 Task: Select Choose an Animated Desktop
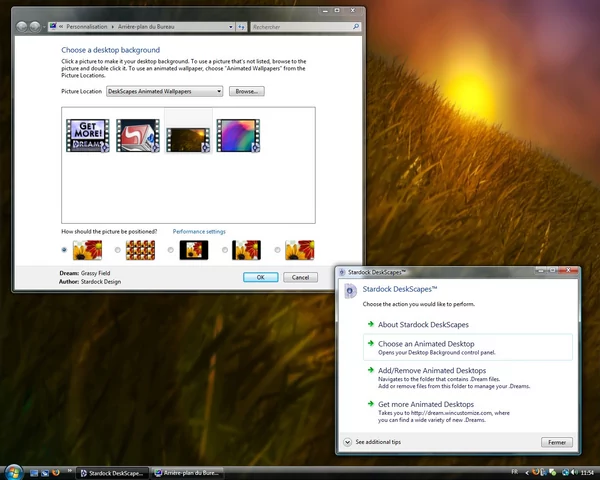coord(468,347)
